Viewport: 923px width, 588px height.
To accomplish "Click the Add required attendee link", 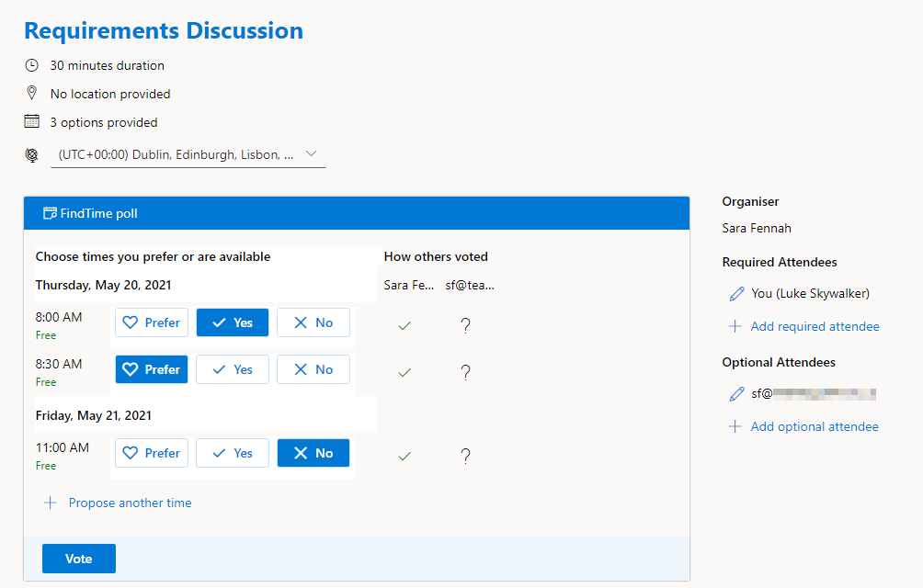I will click(815, 327).
